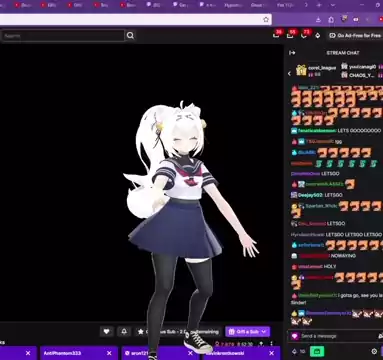Viewport: 383px width, 360px height.
Task: Click the search magnifier button
Action: 130,35
